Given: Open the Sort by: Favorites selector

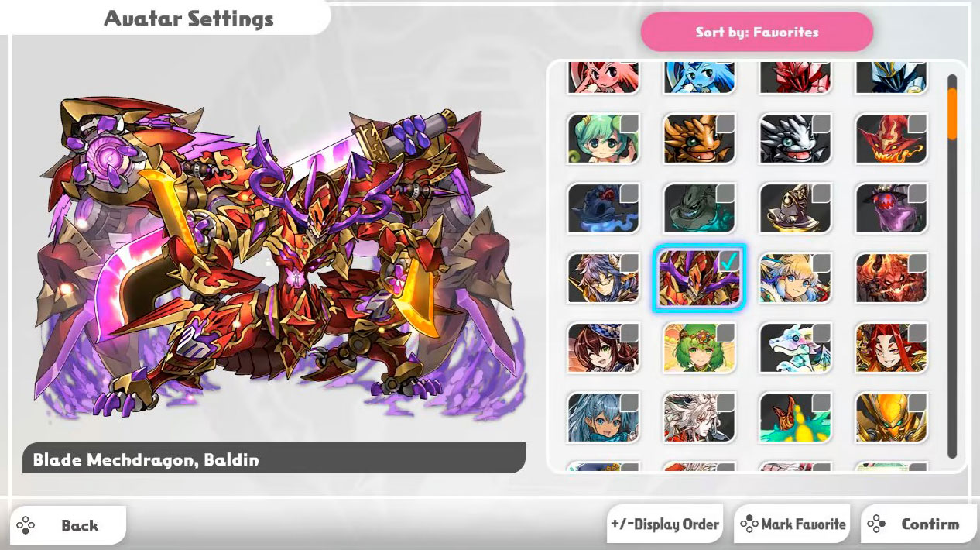Looking at the screenshot, I should (757, 32).
